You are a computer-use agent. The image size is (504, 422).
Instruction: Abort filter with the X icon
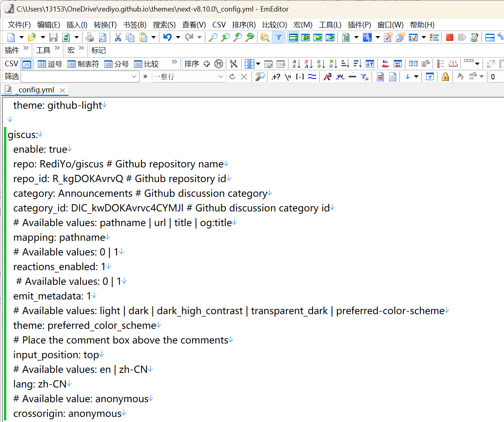tap(244, 77)
